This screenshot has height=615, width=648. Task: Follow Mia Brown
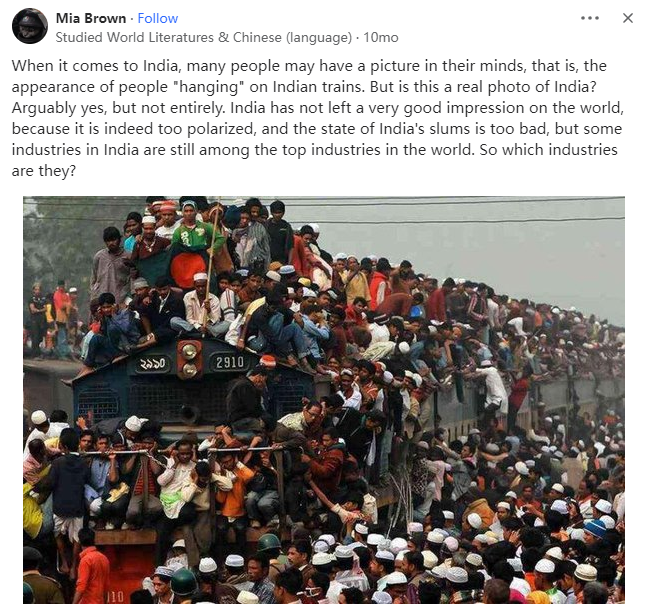(157, 18)
